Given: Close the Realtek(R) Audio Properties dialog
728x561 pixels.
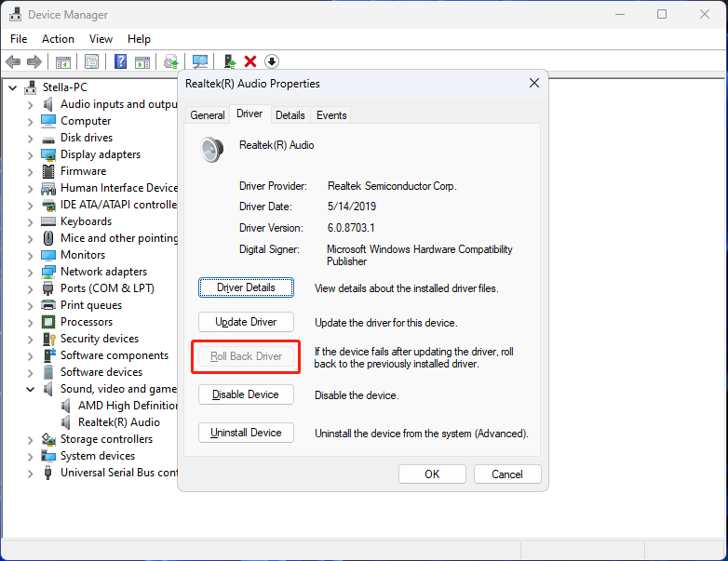Looking at the screenshot, I should (534, 83).
